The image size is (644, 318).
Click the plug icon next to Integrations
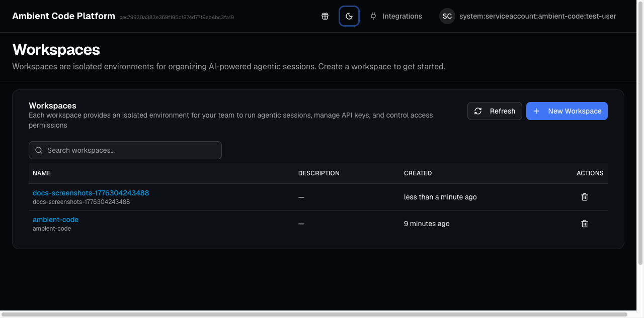tap(373, 16)
